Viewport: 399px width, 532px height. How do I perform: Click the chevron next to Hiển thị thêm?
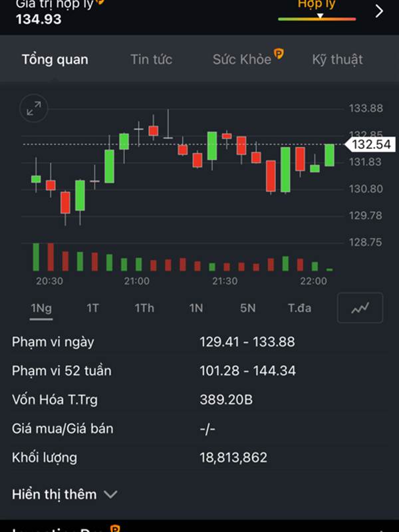[110, 495]
